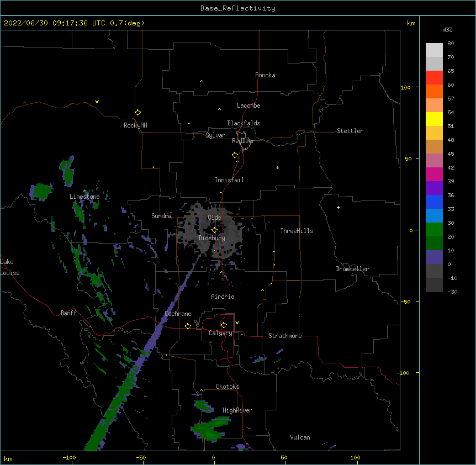Screen dimensions: 476x465
Task: Click the RockyMH label
Action: coord(135,125)
